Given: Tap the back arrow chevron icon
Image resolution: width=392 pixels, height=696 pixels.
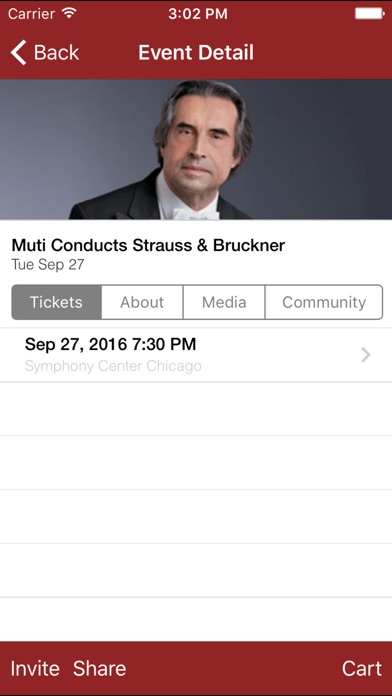Looking at the screenshot, I should 18,52.
